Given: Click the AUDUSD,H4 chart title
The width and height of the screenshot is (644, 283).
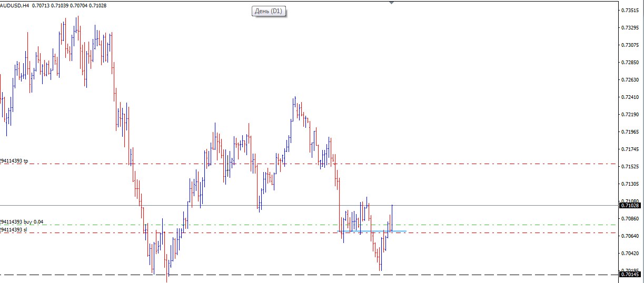Looking at the screenshot, I should tap(14, 5).
